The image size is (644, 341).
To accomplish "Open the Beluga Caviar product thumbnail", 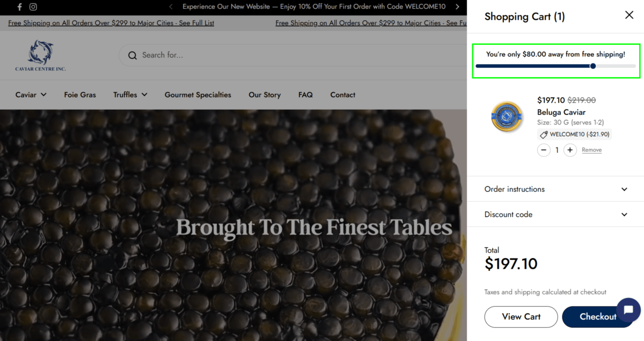I will point(506,117).
